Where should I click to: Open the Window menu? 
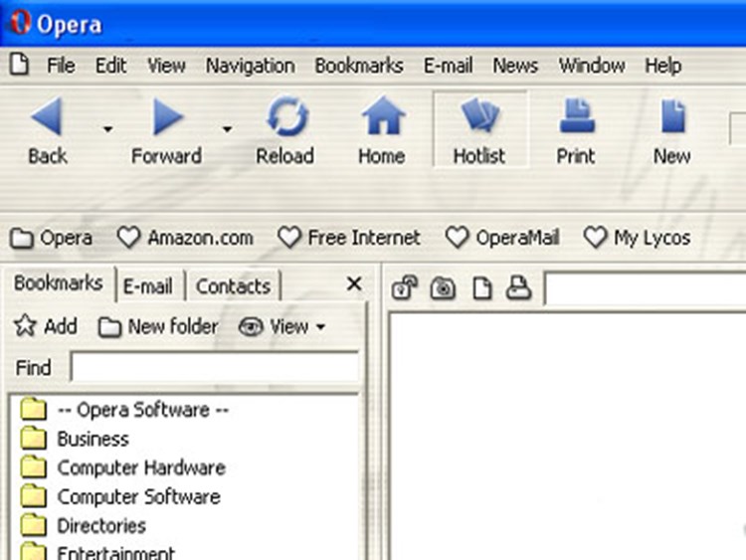tap(592, 66)
